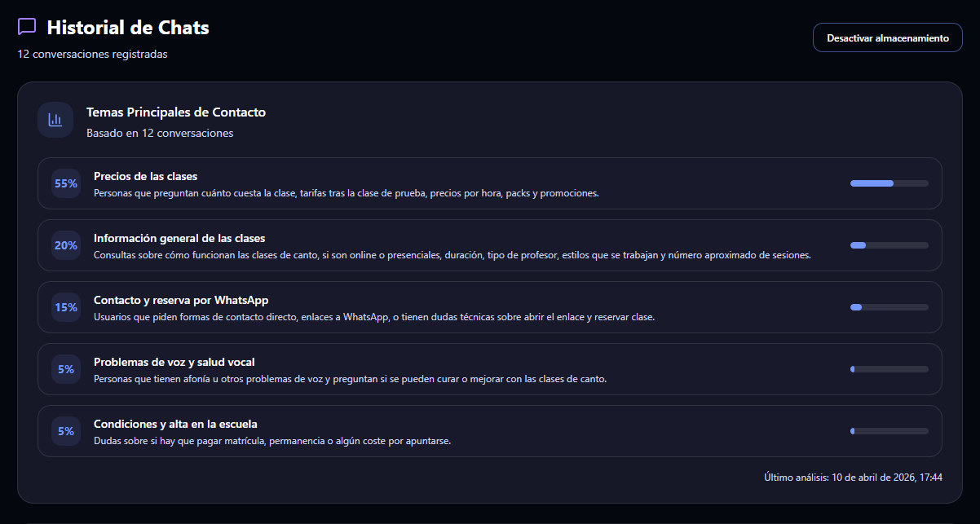Open the Precios de las clases topic
Viewport: 980px width, 524px height.
[x=489, y=183]
